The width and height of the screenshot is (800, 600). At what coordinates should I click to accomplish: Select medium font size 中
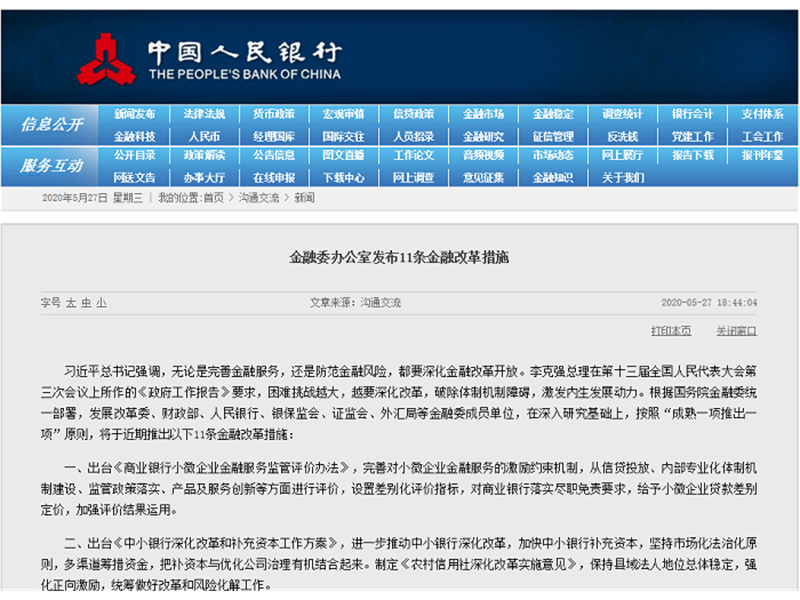click(x=86, y=302)
